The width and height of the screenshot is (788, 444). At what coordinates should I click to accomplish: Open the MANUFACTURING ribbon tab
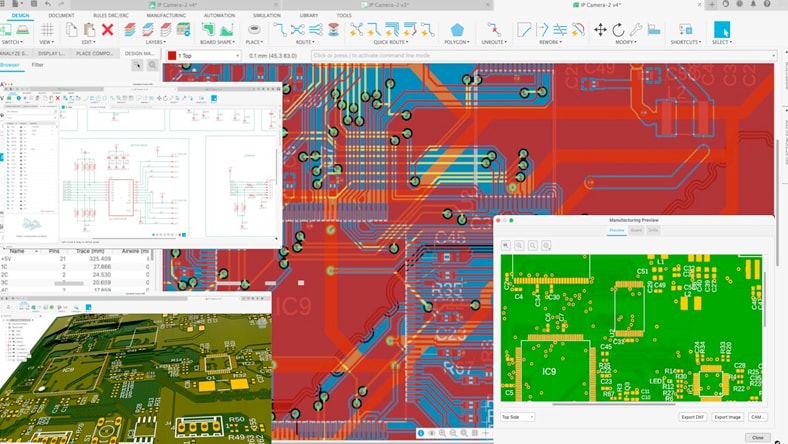166,16
